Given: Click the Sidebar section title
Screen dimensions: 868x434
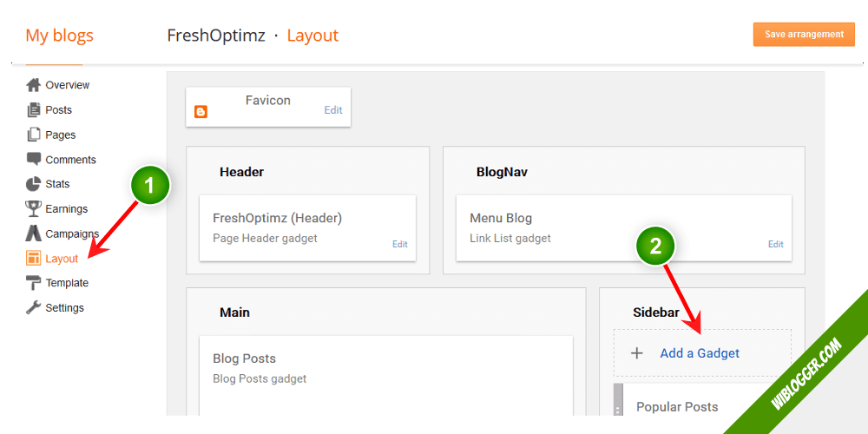Looking at the screenshot, I should click(x=656, y=312).
